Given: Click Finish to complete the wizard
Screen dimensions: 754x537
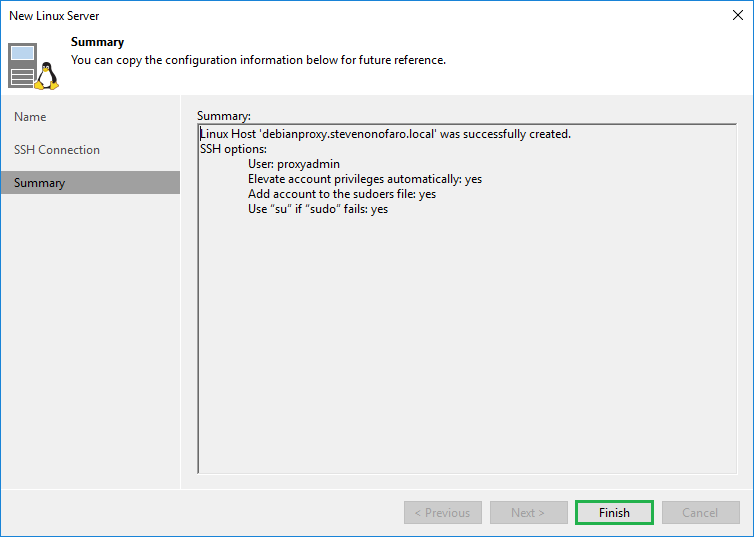Looking at the screenshot, I should (614, 513).
